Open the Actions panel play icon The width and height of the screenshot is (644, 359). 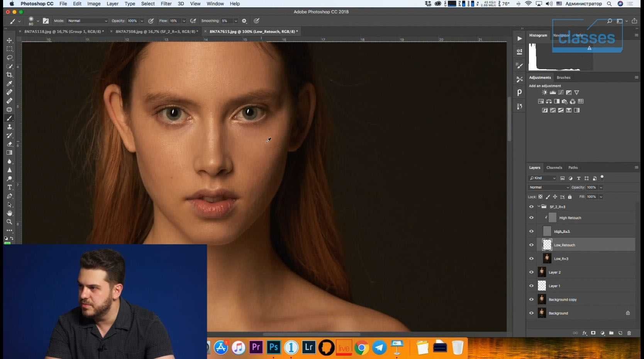[x=520, y=39]
